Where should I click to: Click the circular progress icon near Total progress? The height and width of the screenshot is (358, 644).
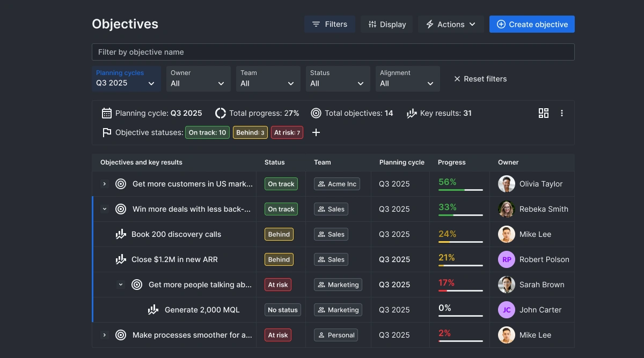click(220, 113)
